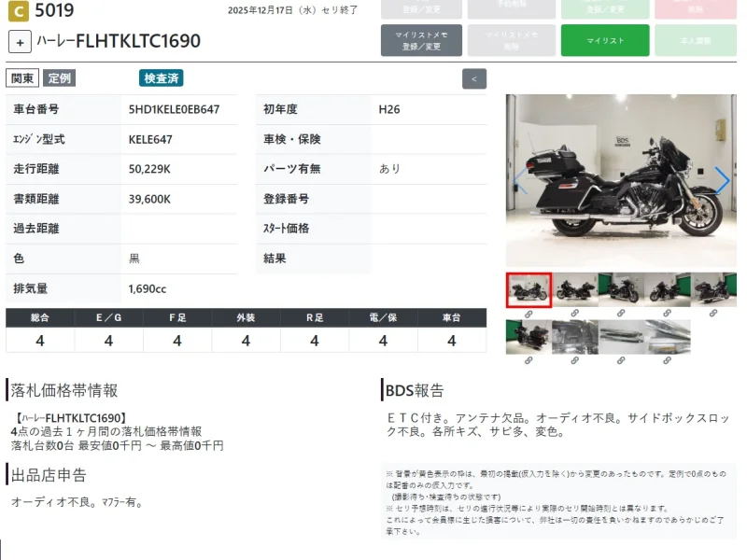Screen dimensions: 747x560
Task: Click the faded light-green button right of マイリスト
Action: coord(695,40)
